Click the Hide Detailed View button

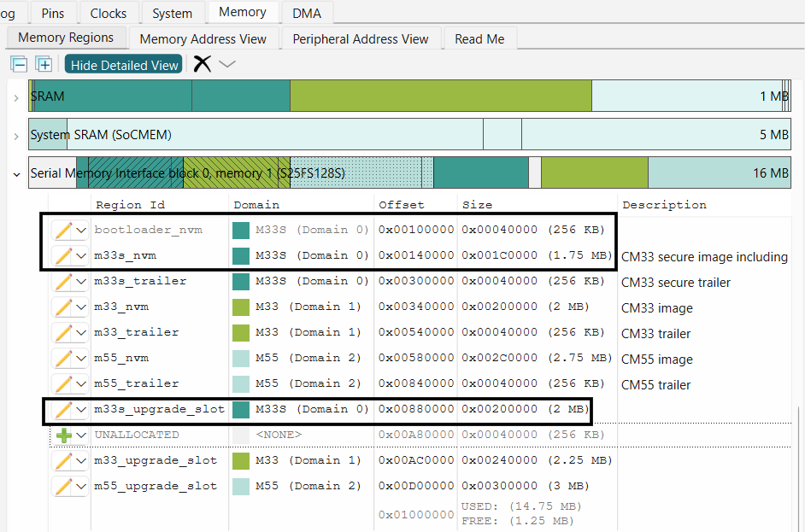click(124, 65)
